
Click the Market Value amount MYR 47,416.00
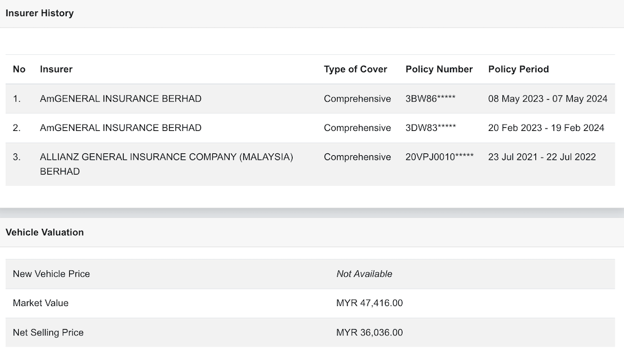369,303
